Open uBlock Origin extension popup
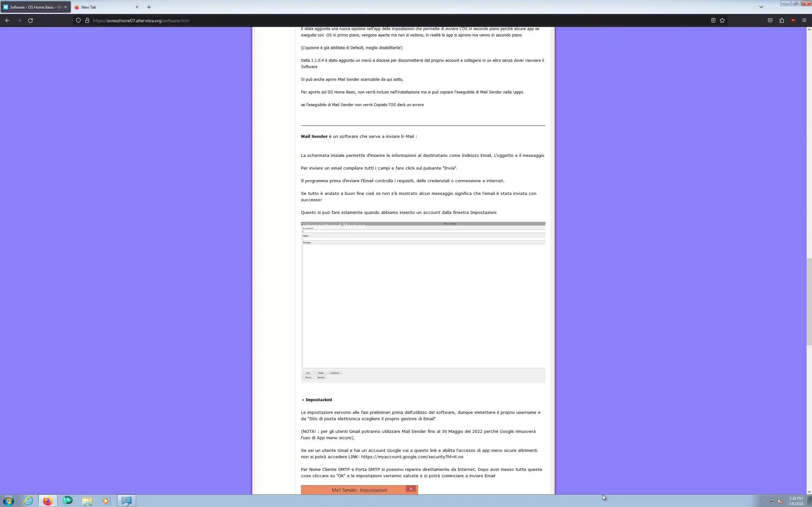This screenshot has width=812, height=507. pos(793,21)
